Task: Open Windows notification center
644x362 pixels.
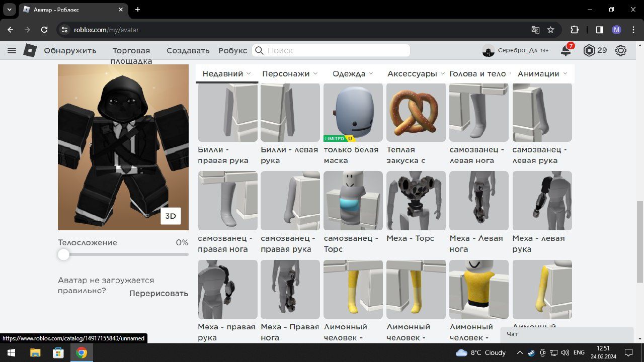Action: pos(628,352)
